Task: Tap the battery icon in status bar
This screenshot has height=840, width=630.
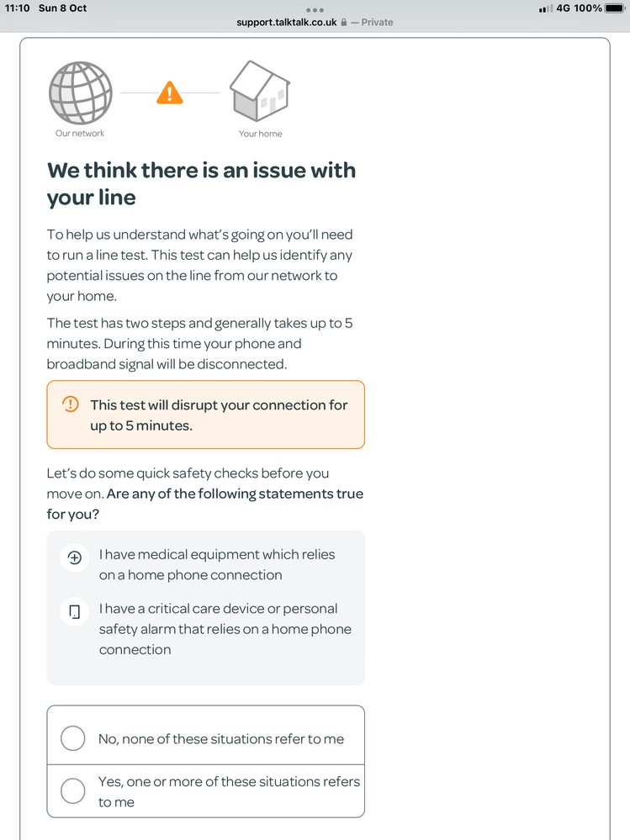Action: [614, 8]
